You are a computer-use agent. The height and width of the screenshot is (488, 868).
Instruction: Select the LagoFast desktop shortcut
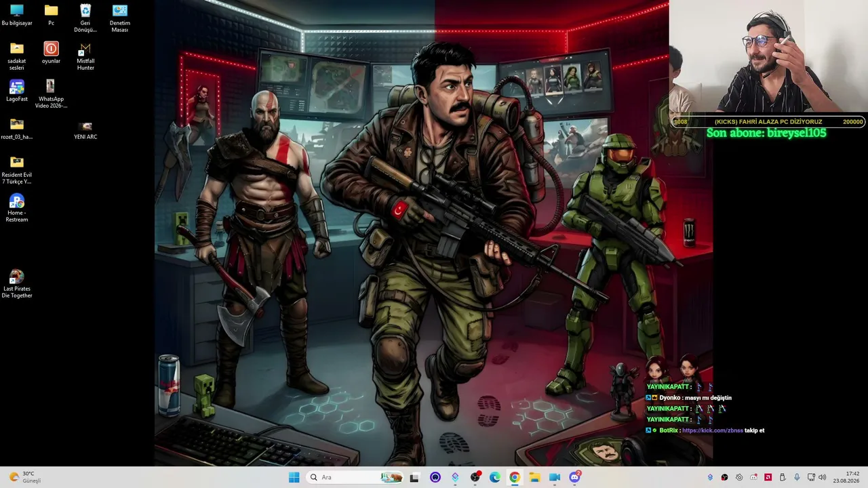(x=17, y=91)
